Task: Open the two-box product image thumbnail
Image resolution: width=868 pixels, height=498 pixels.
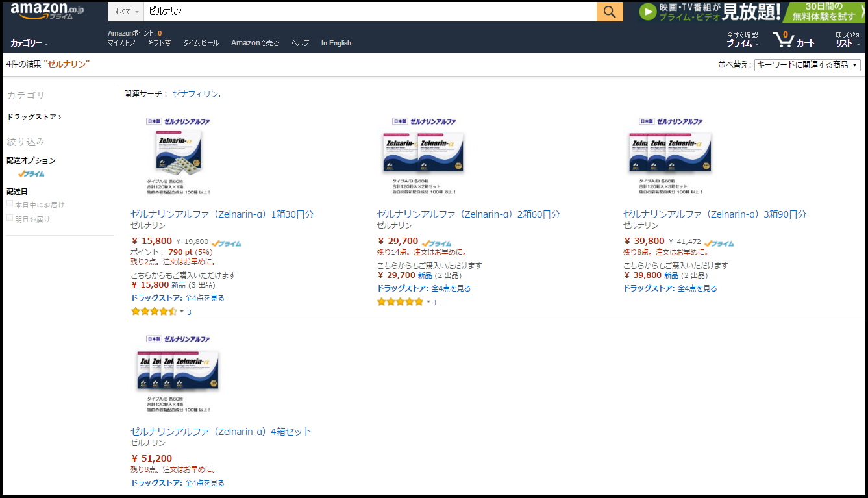Action: click(x=425, y=156)
